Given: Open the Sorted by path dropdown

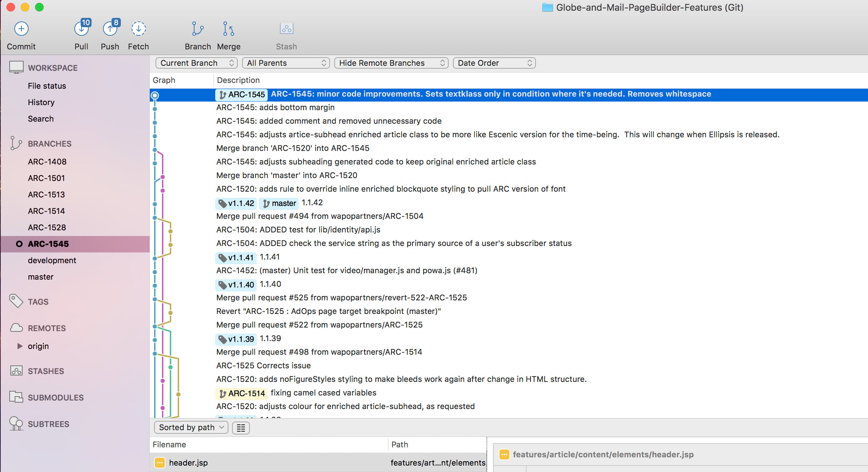Looking at the screenshot, I should click(x=191, y=427).
